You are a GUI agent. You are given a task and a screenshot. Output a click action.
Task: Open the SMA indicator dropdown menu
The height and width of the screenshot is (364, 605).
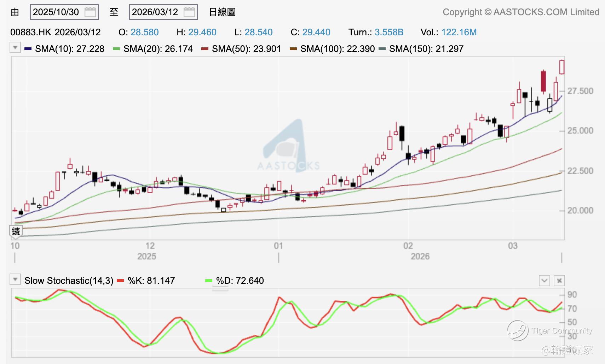15,47
